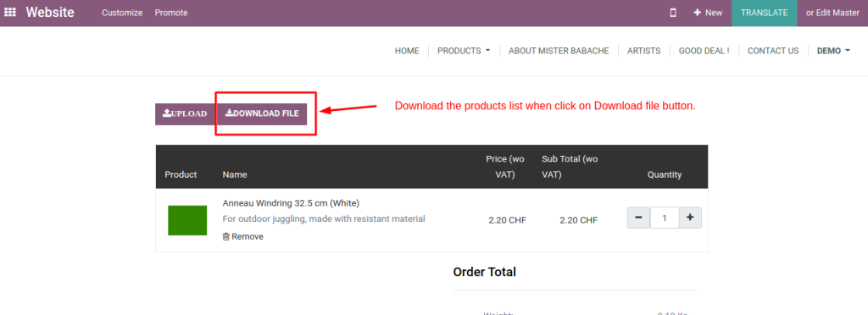Open the ARTISTS page
The height and width of the screenshot is (315, 868).
tap(644, 51)
